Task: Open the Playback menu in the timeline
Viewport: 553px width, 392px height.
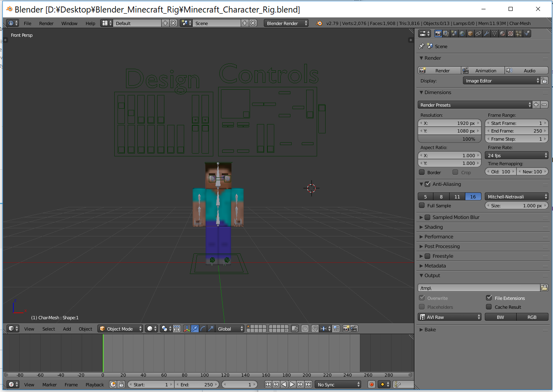Action: [95, 384]
